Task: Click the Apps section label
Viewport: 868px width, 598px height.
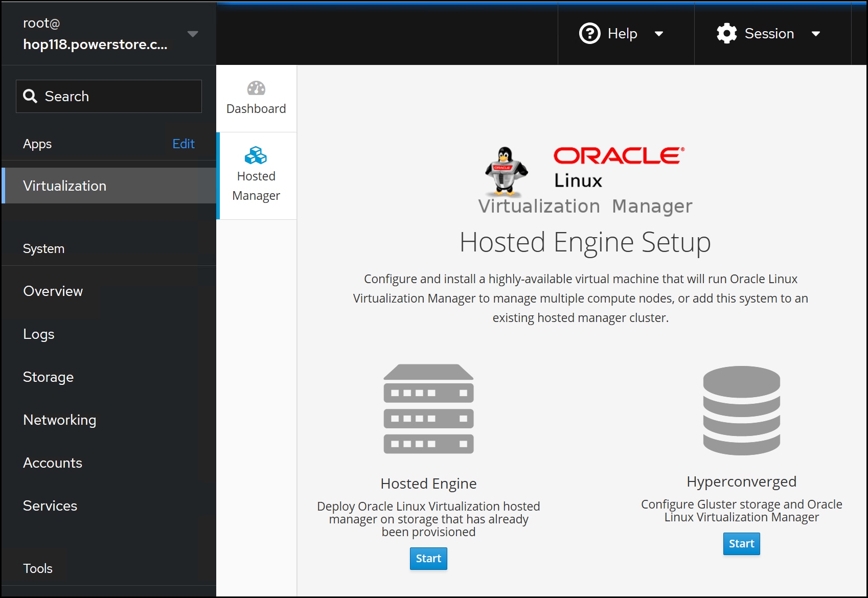Action: pyautogui.click(x=37, y=144)
